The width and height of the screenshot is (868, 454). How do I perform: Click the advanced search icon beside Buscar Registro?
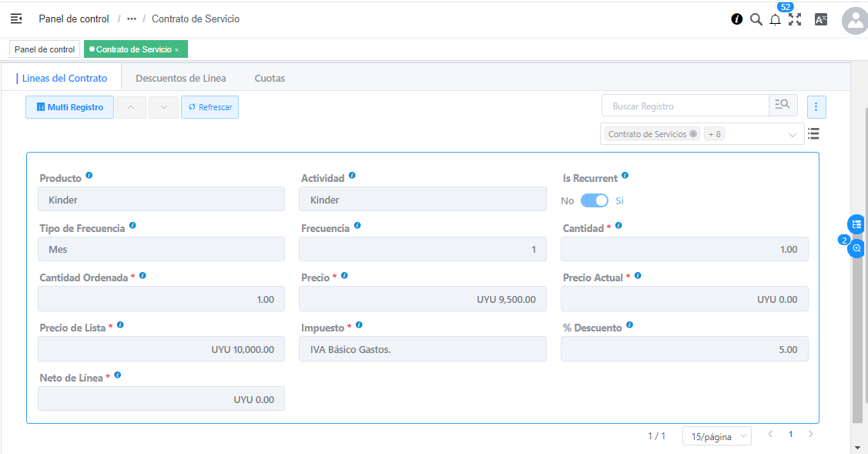[783, 106]
